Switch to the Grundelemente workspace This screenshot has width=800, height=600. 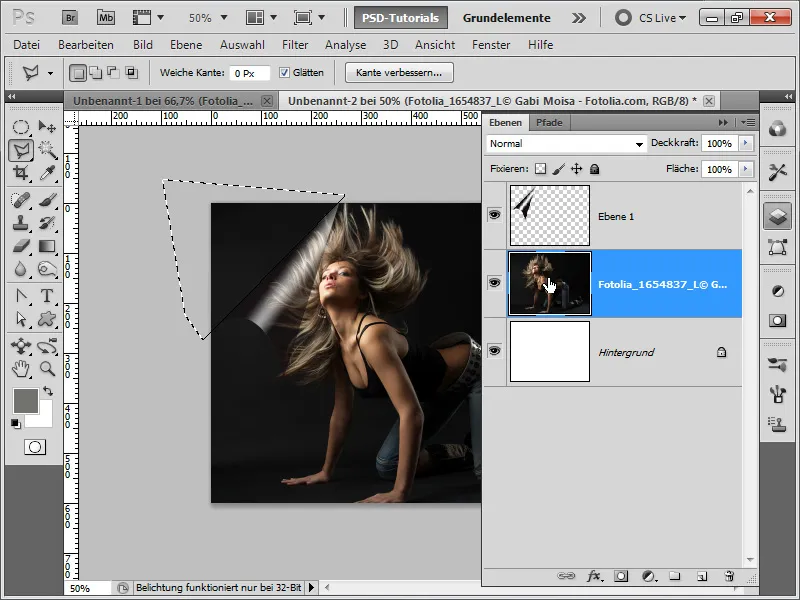coord(507,18)
